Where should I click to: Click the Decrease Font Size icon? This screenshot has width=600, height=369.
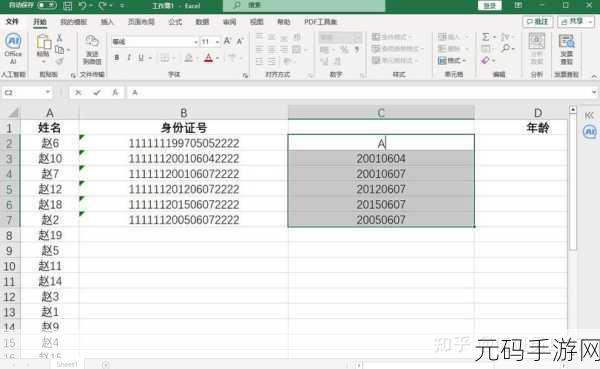[240, 41]
